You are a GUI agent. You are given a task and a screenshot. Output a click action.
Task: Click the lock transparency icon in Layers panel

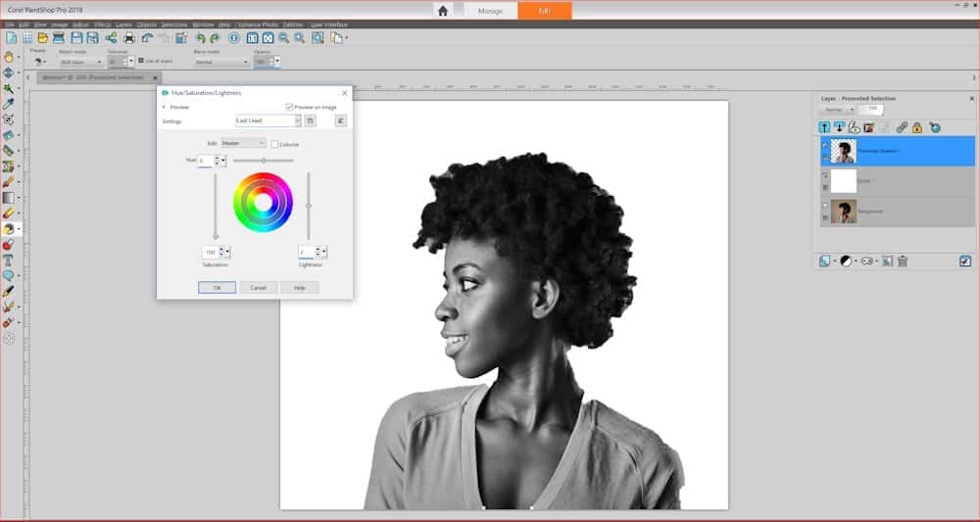pos(917,127)
